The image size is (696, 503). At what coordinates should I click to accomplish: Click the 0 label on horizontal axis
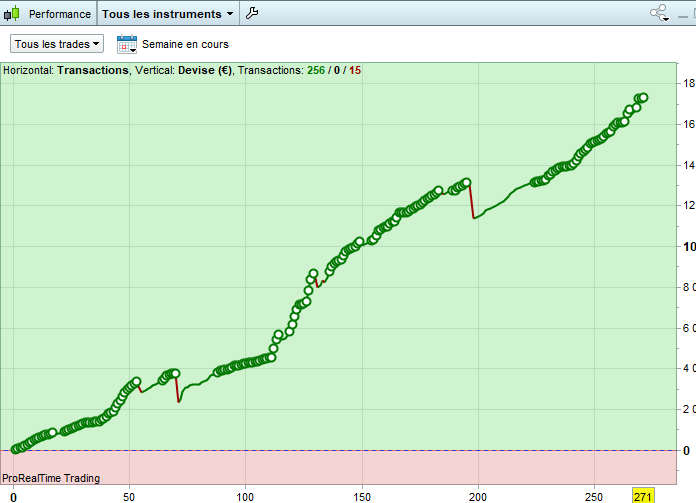pyautogui.click(x=13, y=497)
